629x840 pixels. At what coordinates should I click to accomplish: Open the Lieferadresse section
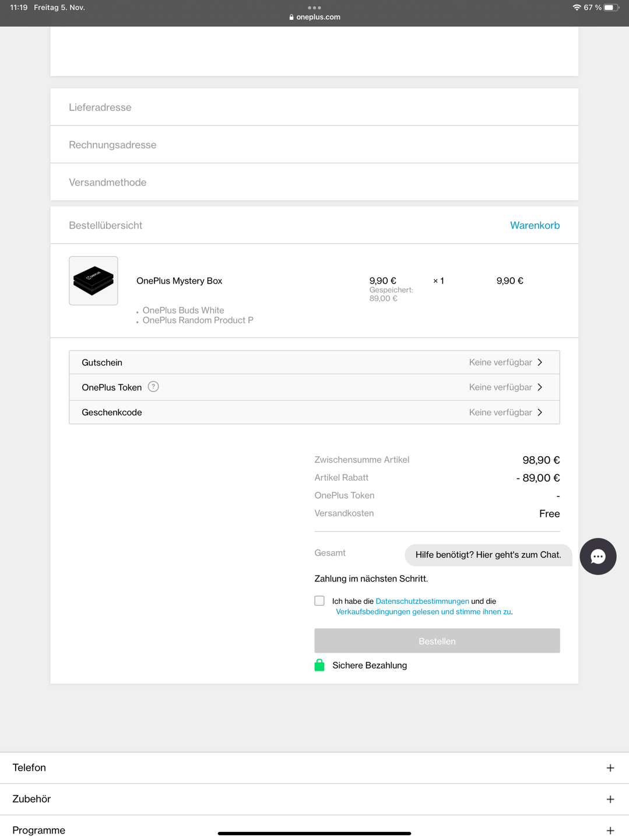(x=314, y=107)
